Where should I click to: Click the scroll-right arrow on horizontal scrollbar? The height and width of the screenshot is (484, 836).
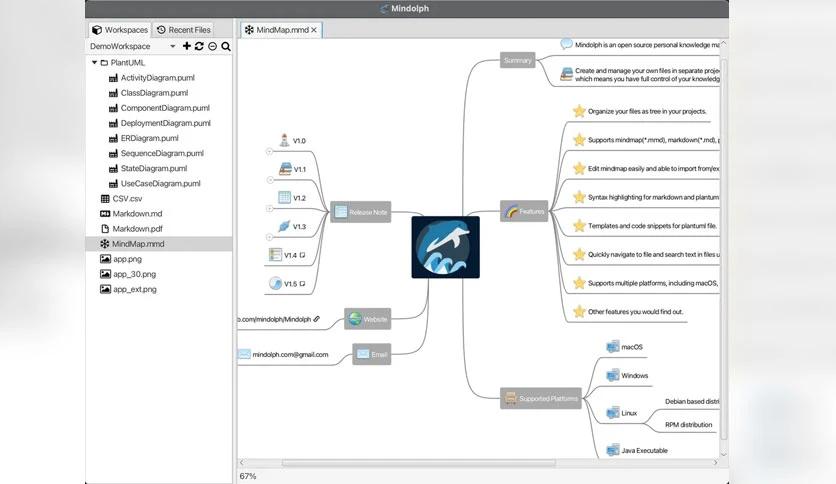(x=715, y=462)
